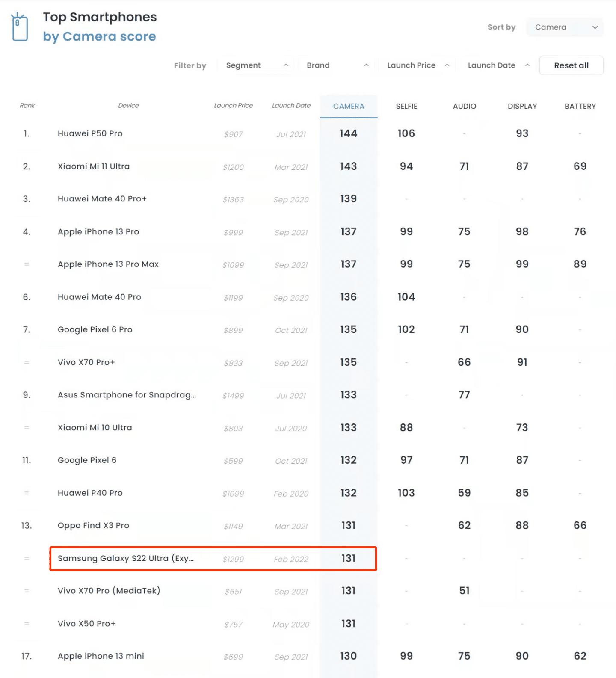Image resolution: width=616 pixels, height=678 pixels.
Task: Click the Device column header
Action: pos(128,105)
